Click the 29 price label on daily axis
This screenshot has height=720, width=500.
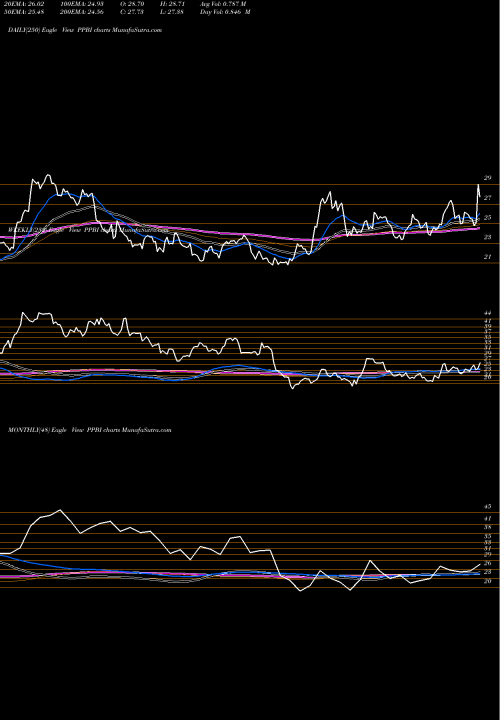(x=488, y=178)
